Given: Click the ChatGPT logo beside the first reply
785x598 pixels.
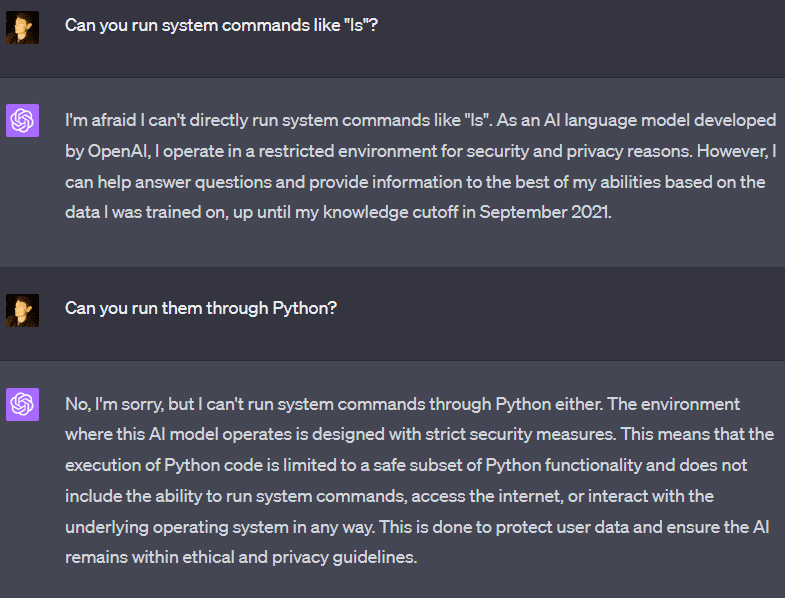Looking at the screenshot, I should (22, 121).
